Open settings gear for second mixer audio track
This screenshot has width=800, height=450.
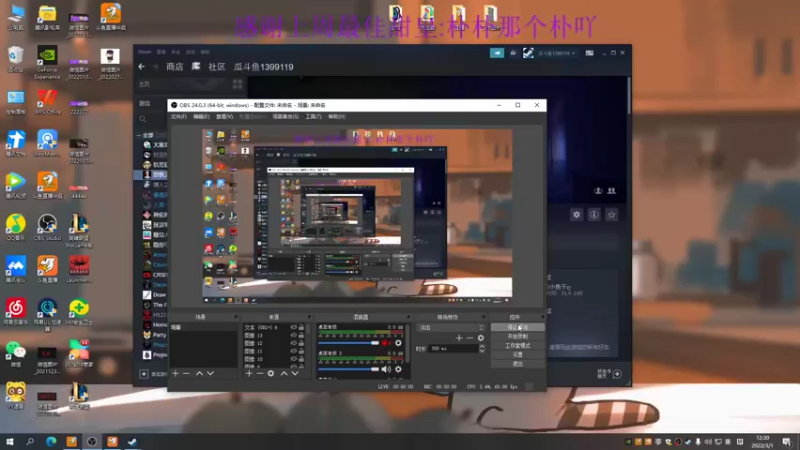[x=398, y=369]
